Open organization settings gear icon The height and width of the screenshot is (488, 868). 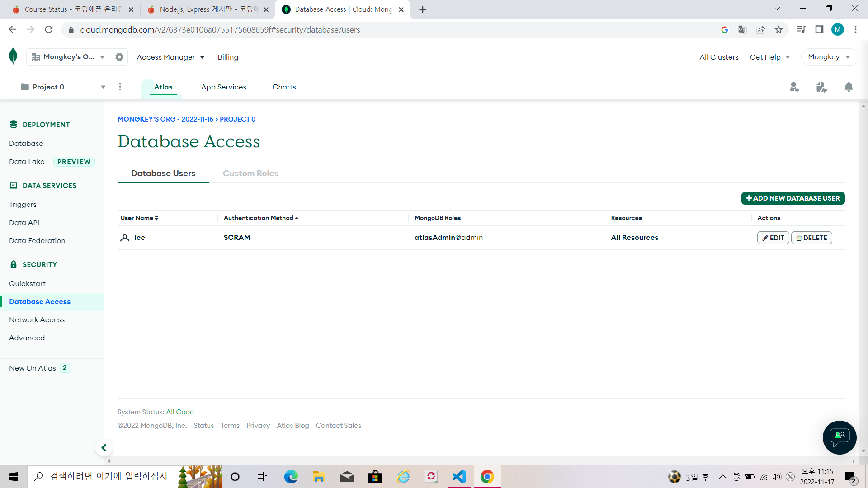click(119, 57)
